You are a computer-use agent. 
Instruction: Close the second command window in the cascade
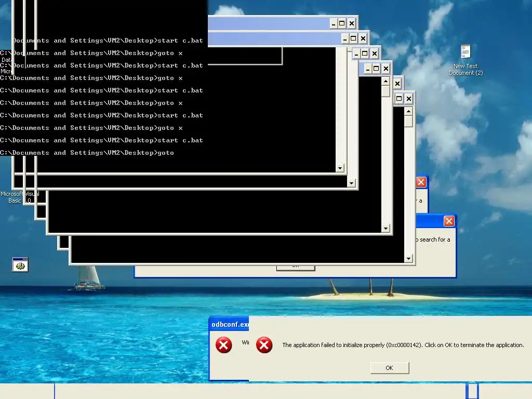(363, 38)
